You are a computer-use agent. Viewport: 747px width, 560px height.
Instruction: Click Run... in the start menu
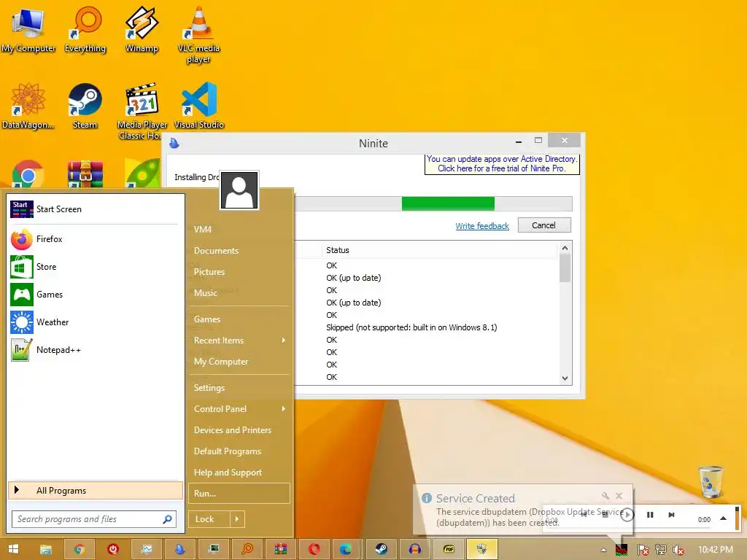pyautogui.click(x=239, y=494)
